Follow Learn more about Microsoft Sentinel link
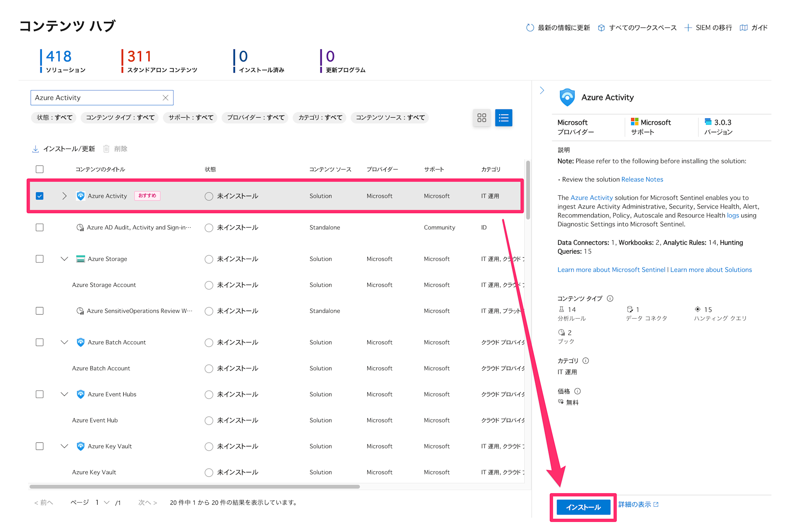Screen dimensions: 790x532 pyautogui.click(x=611, y=270)
